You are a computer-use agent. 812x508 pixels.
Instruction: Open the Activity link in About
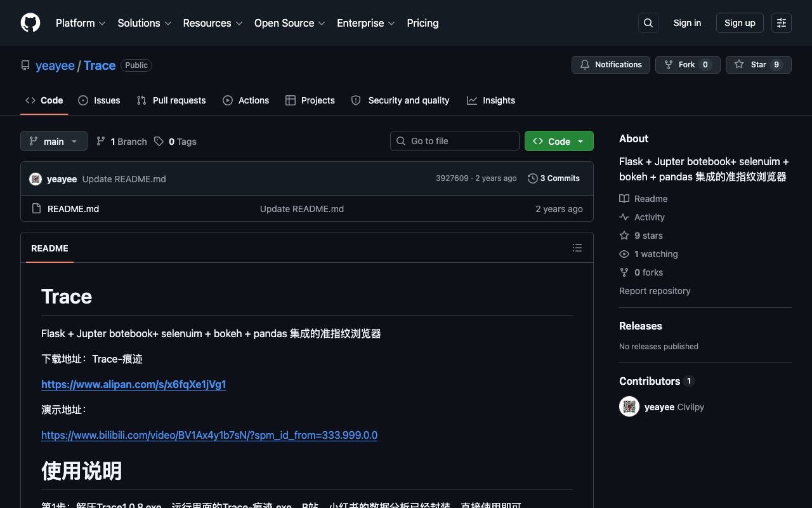(642, 217)
